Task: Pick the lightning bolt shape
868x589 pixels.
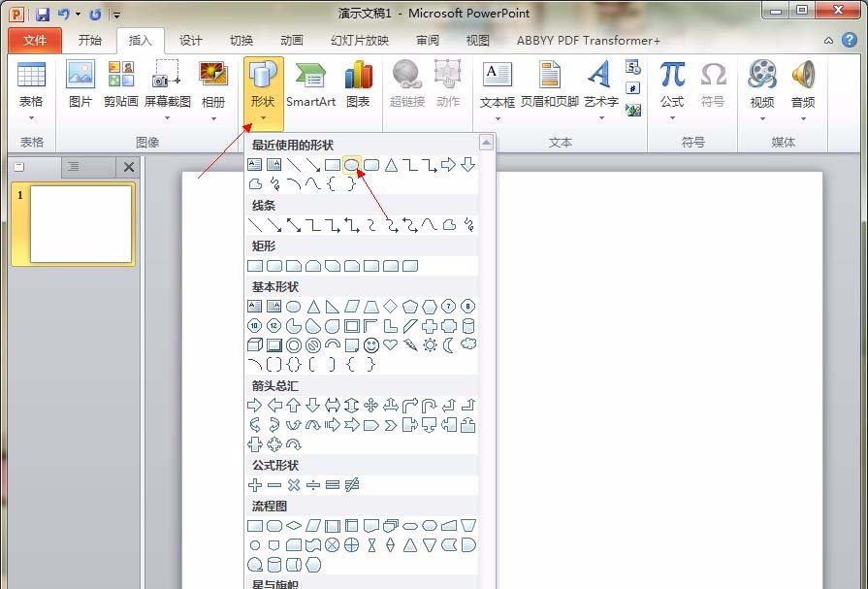Action: tap(409, 345)
